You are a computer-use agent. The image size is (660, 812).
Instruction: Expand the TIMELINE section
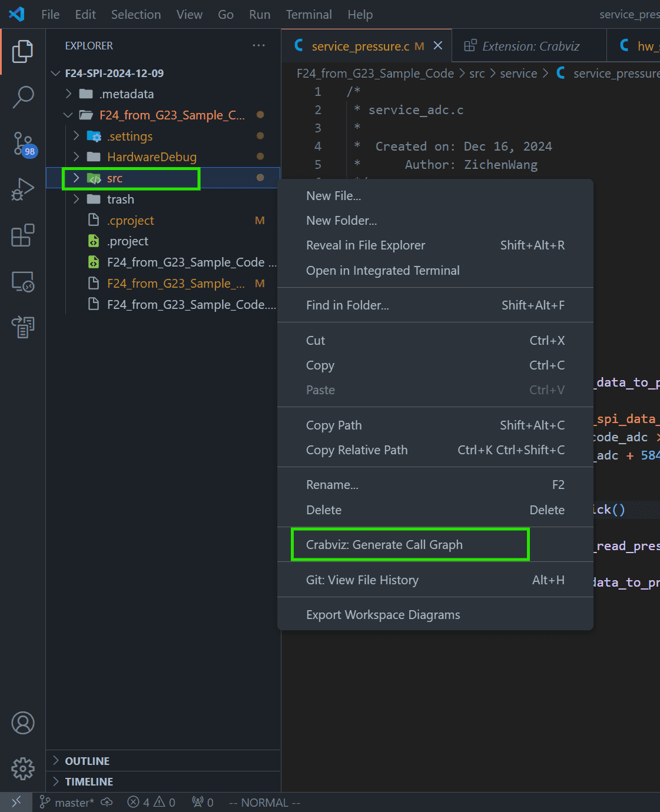pos(89,781)
